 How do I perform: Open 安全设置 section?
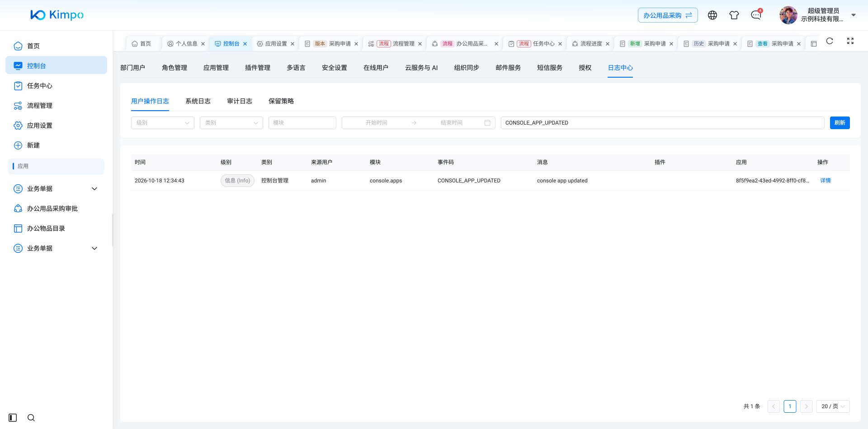[x=335, y=68]
